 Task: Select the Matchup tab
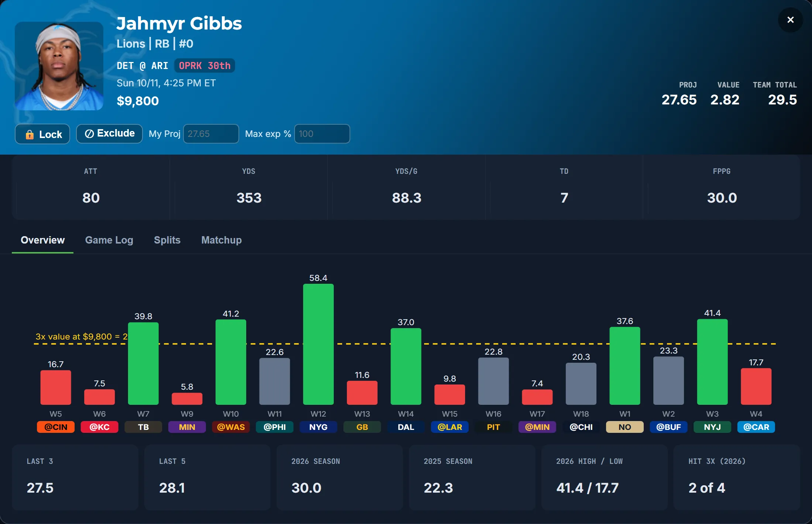point(221,240)
